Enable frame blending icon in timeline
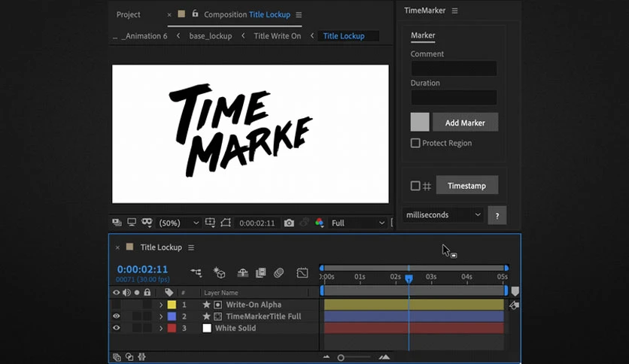 [261, 272]
